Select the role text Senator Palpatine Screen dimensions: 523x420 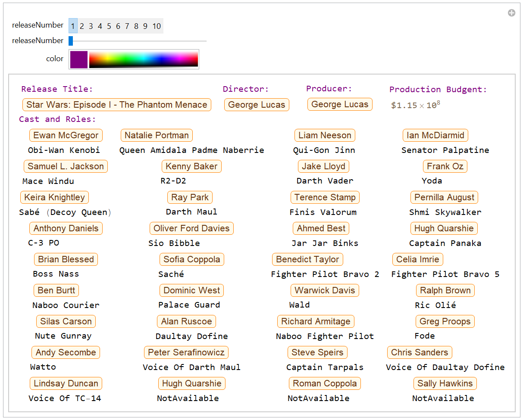coord(445,150)
